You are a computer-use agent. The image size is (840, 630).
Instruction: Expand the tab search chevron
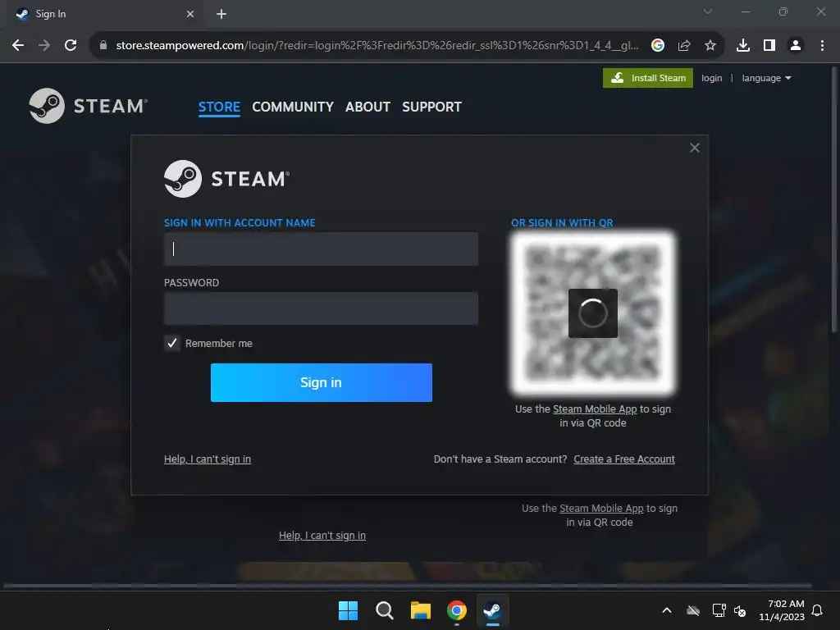[x=708, y=11]
